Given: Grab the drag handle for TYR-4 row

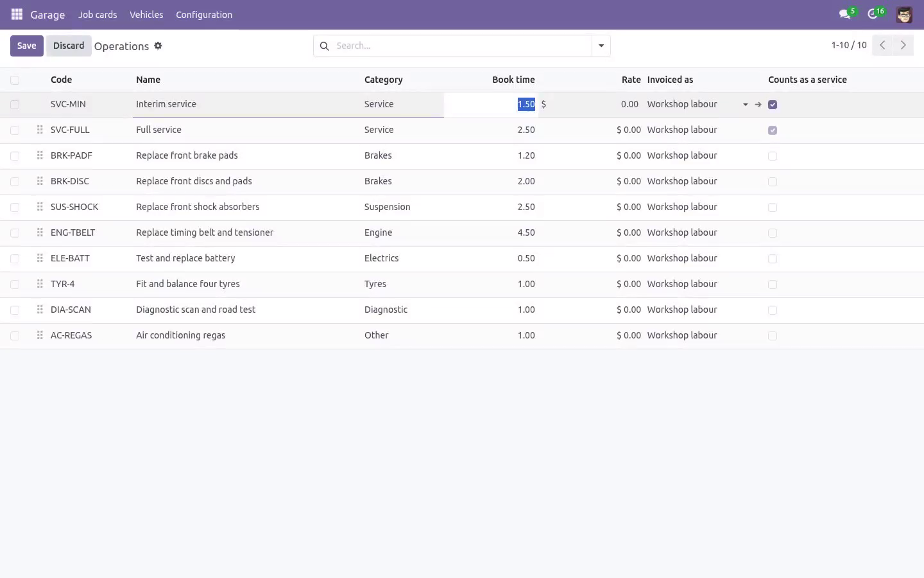Looking at the screenshot, I should tap(40, 284).
